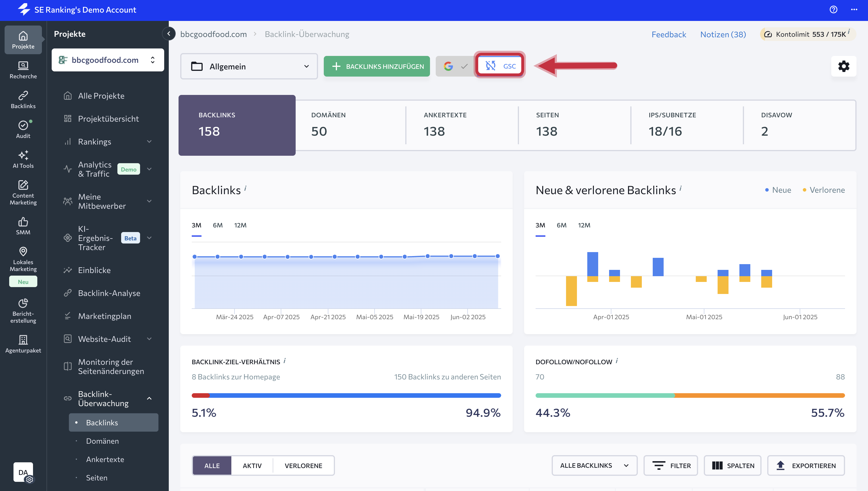Open AI Tools
This screenshot has width=868, height=491.
pos(23,159)
